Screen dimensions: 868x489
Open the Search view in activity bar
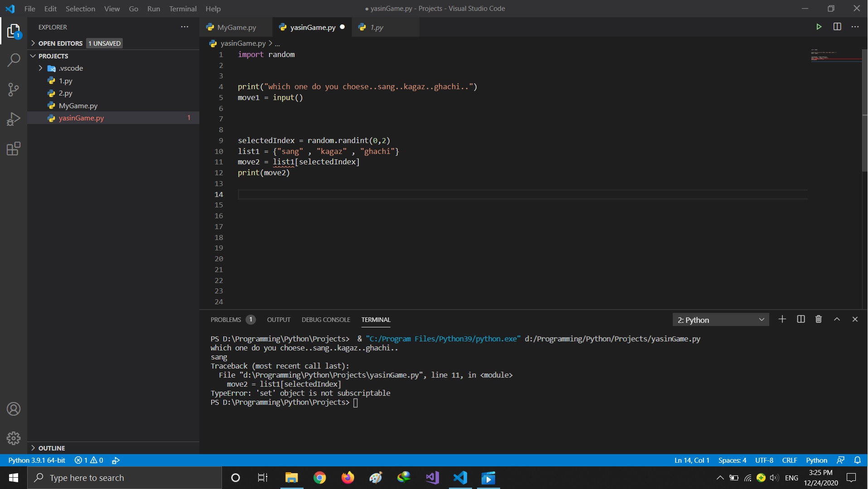(x=14, y=60)
